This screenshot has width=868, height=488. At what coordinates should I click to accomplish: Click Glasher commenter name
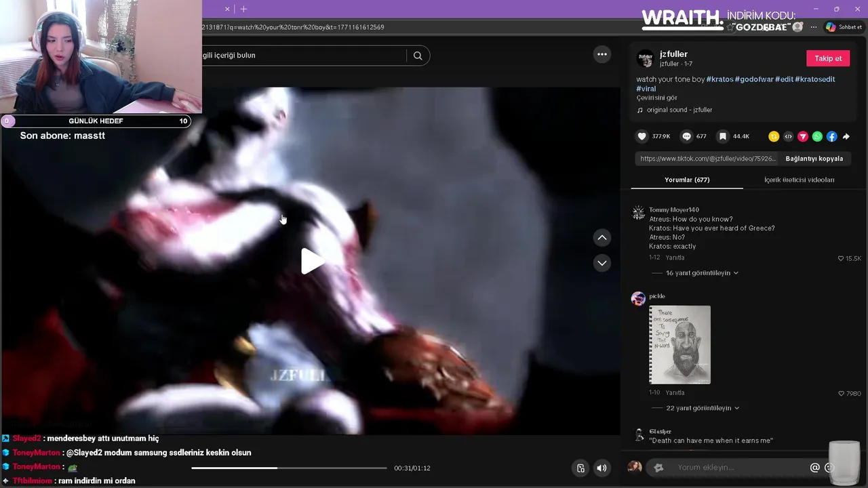point(660,432)
